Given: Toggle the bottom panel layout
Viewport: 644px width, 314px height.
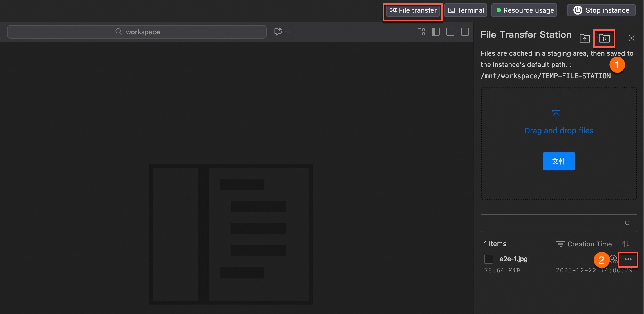Looking at the screenshot, I should pyautogui.click(x=450, y=32).
